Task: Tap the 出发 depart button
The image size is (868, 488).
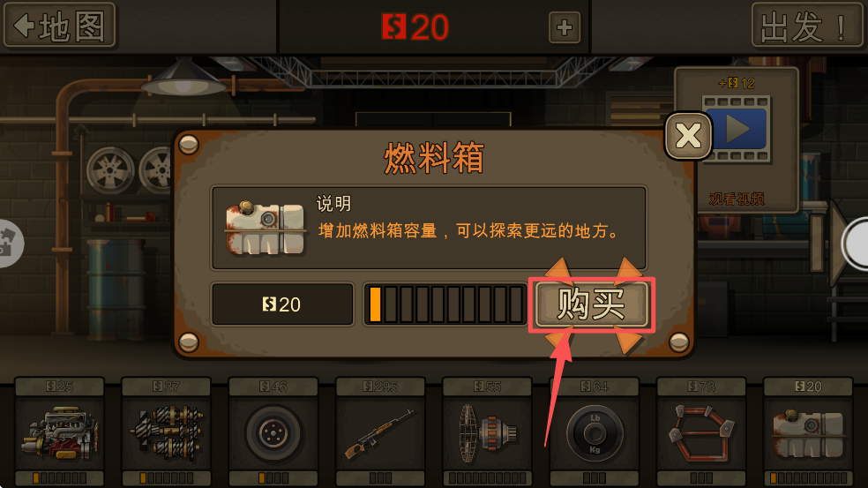Action: pyautogui.click(x=807, y=26)
